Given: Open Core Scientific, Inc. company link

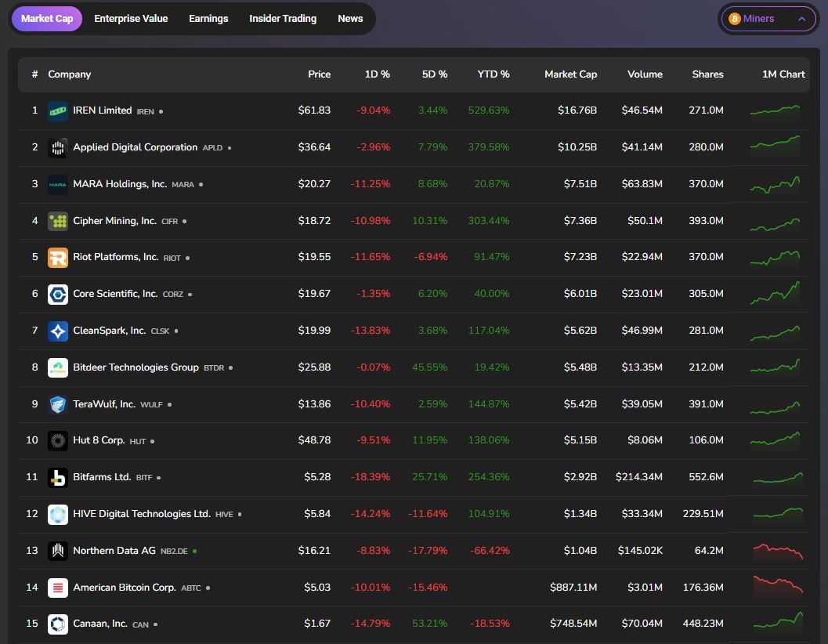Looking at the screenshot, I should click(115, 294).
